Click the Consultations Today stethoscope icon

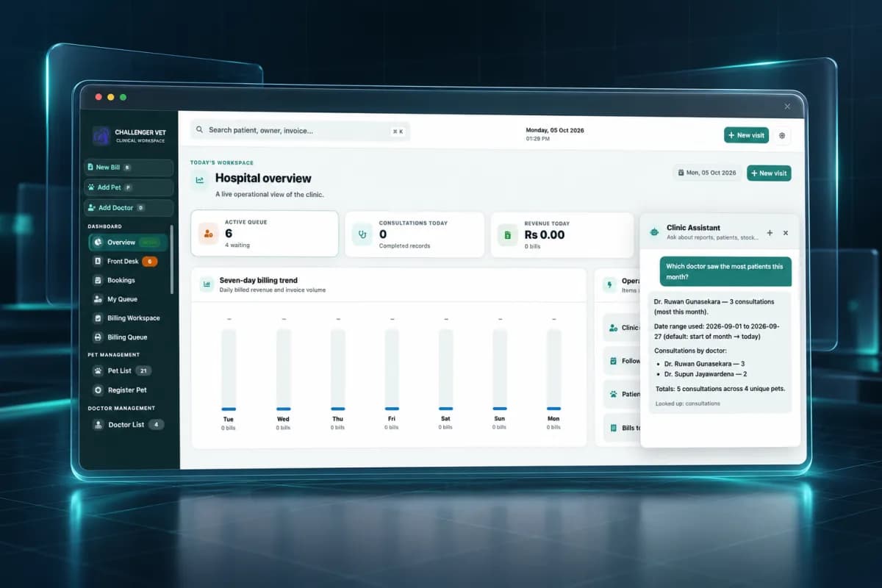point(362,234)
